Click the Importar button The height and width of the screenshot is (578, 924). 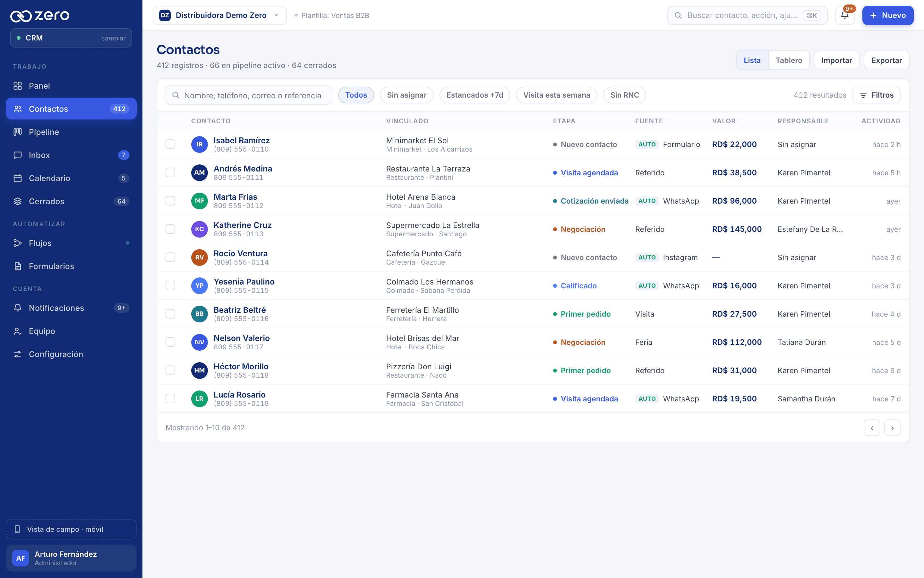coord(836,60)
